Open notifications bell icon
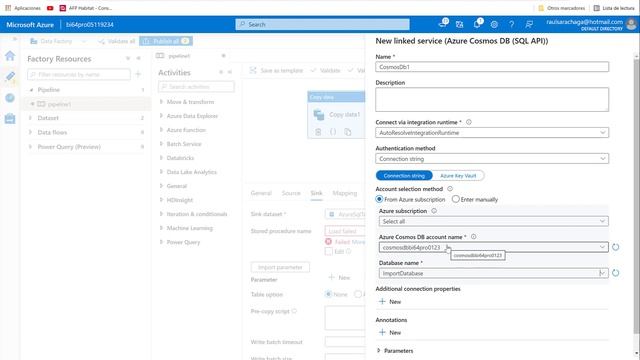Viewport: 640px width, 360px height. 477,24
